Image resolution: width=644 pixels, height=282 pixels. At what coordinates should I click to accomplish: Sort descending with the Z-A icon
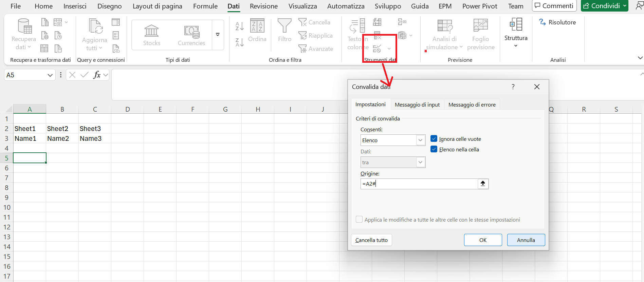pos(240,42)
